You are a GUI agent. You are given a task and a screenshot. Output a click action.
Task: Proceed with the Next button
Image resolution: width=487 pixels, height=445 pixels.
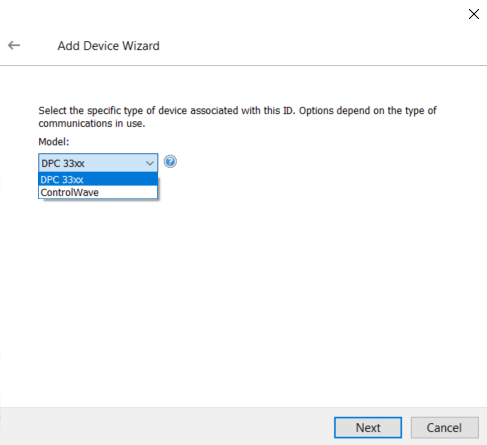368,427
